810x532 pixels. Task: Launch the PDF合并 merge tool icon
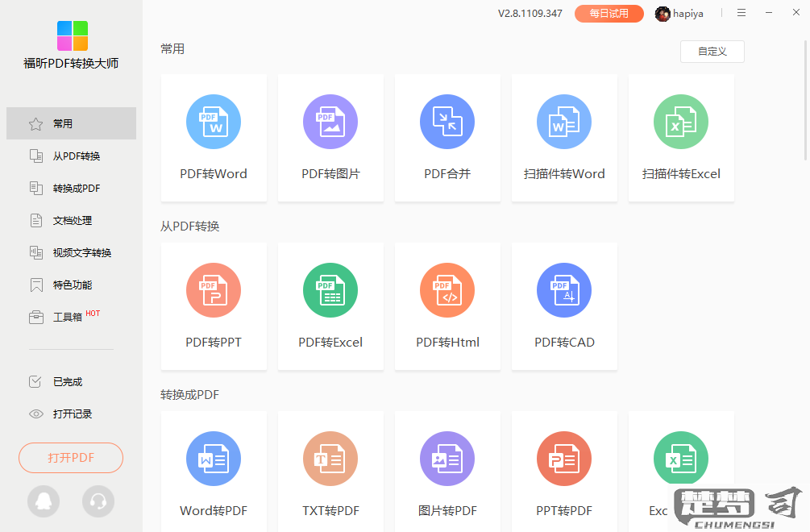coord(447,122)
